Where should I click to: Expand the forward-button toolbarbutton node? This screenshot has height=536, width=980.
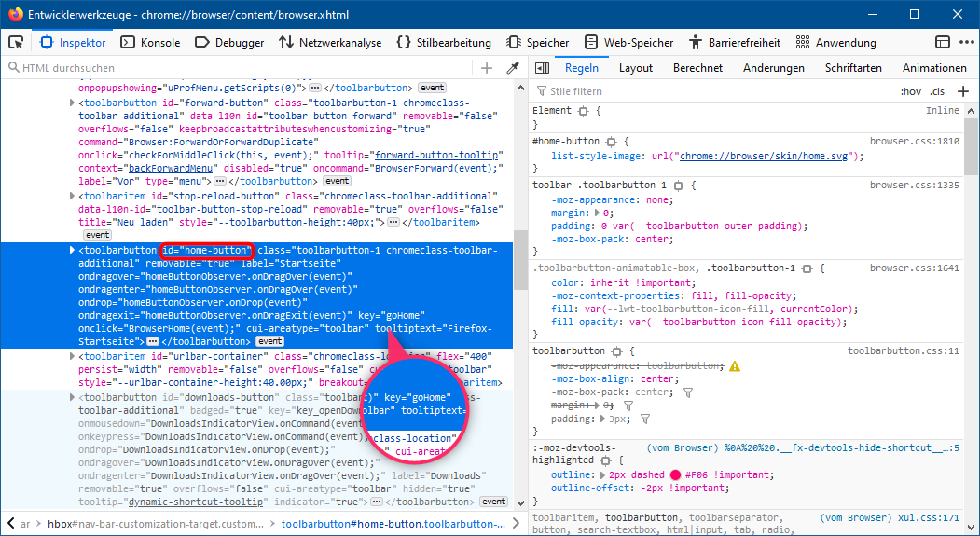pos(73,103)
